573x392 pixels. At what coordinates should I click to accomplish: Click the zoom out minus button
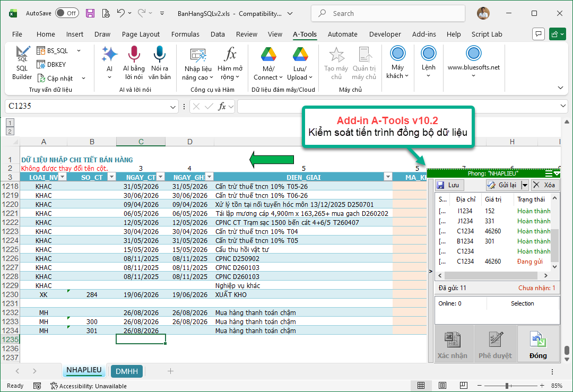point(480,386)
